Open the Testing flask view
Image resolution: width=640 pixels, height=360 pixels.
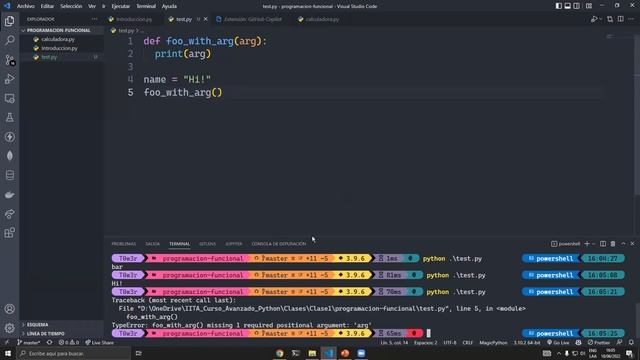[9, 118]
